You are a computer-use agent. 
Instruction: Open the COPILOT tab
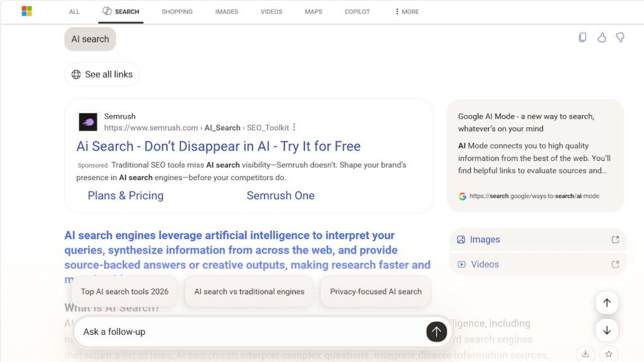[x=358, y=11]
